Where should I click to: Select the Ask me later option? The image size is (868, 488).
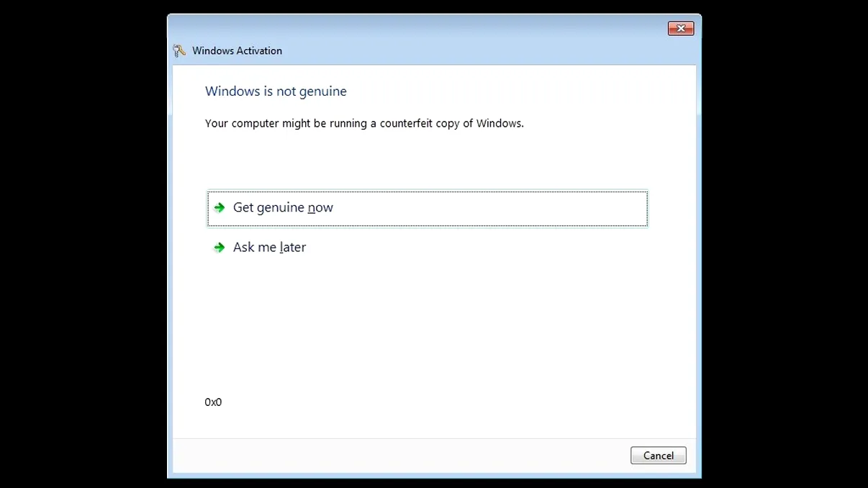[269, 247]
